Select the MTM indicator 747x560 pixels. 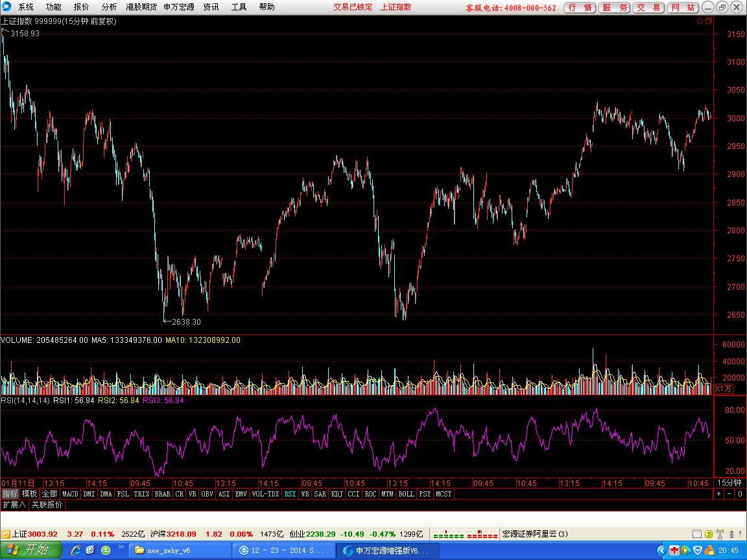click(387, 494)
